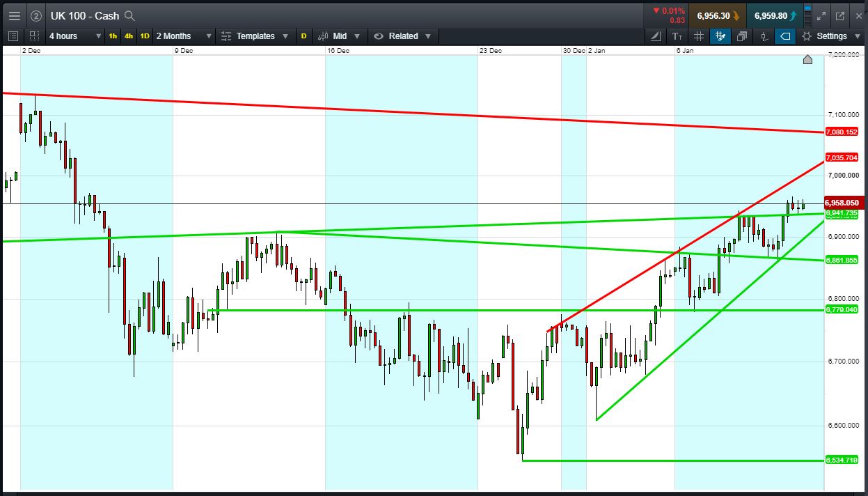
Task: Click the yellow D button
Action: coord(303,36)
